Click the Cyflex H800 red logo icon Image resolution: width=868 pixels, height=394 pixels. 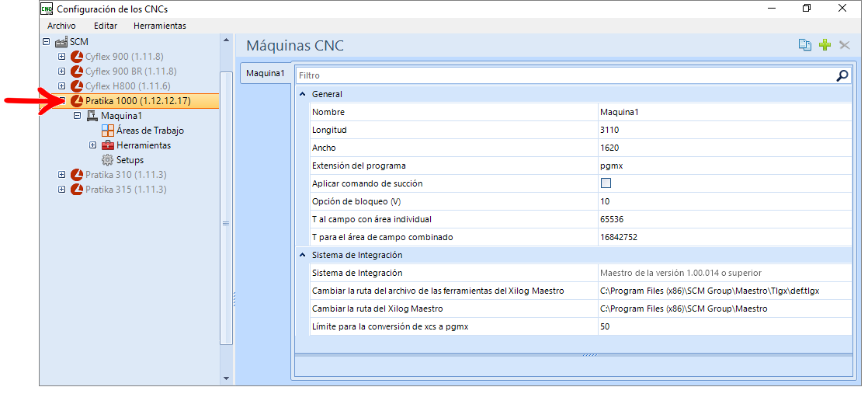[77, 86]
